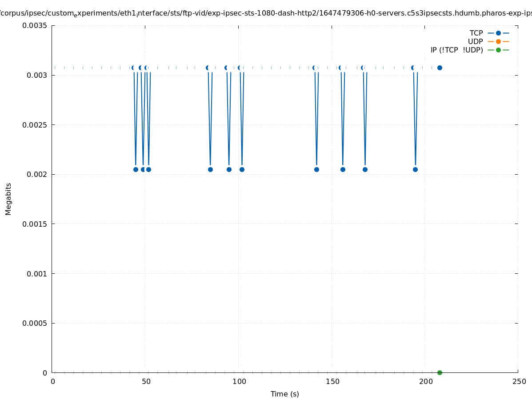The image size is (532, 400).
Task: Click the orange UDP legend marker
Action: point(498,42)
